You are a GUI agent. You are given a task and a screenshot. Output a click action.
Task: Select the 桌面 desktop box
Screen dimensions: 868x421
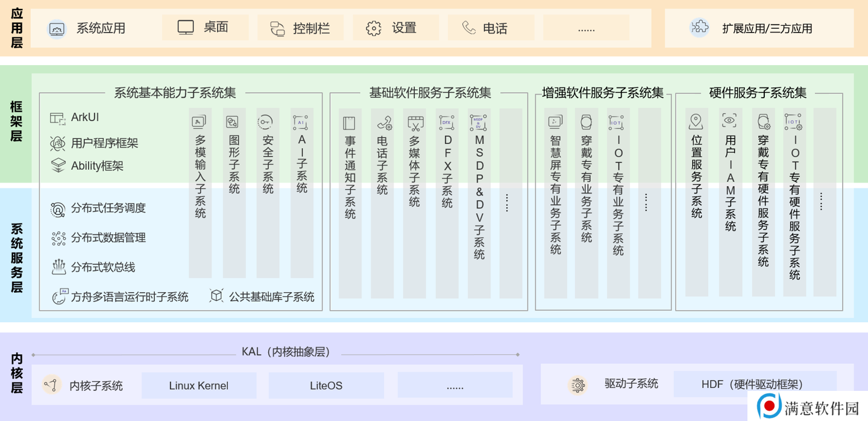coord(205,27)
